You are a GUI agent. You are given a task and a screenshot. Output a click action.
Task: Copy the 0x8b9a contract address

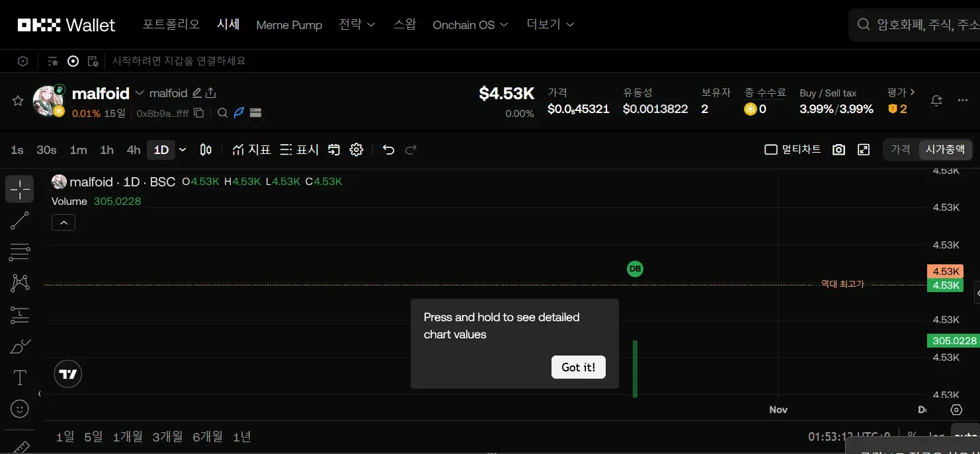[x=198, y=113]
